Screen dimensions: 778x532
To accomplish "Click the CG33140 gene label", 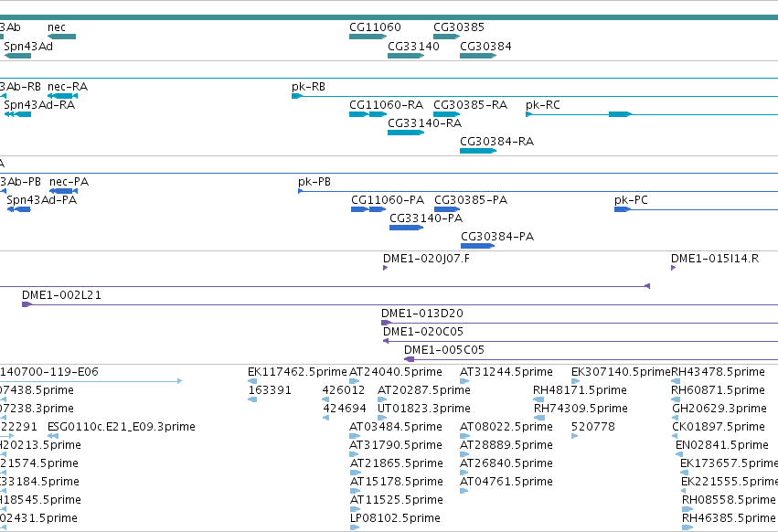I will coord(413,46).
